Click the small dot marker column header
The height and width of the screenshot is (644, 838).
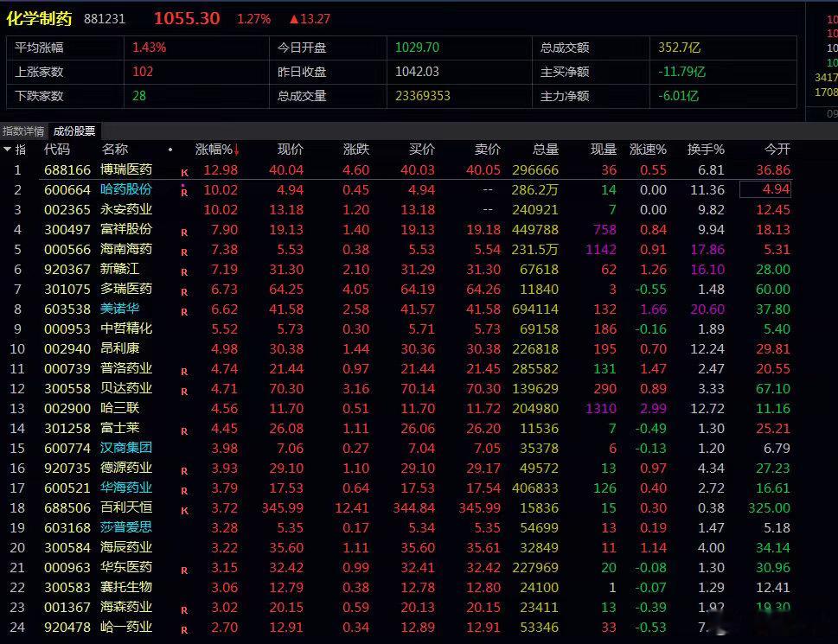coord(170,150)
